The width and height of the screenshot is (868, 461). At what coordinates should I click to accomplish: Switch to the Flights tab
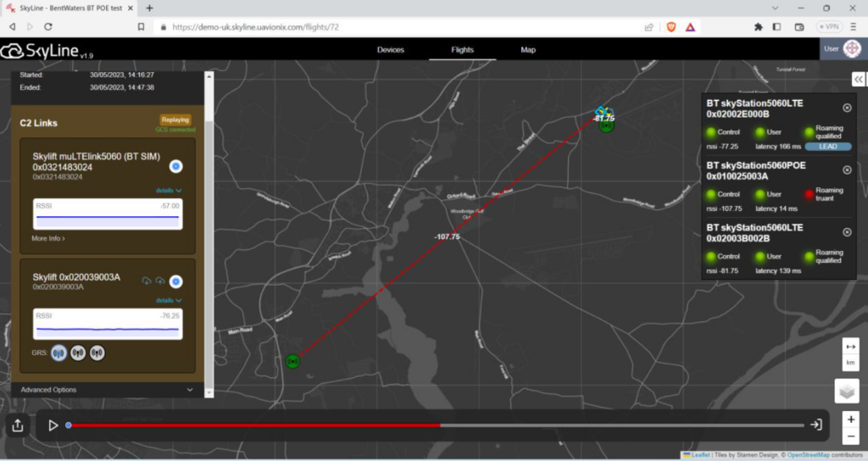click(462, 50)
